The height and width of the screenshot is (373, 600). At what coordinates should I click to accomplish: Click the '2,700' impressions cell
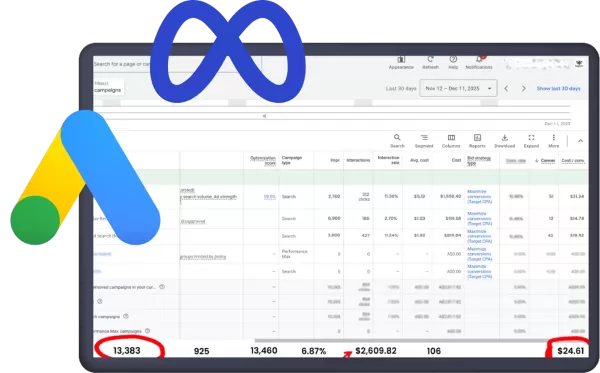(334, 196)
